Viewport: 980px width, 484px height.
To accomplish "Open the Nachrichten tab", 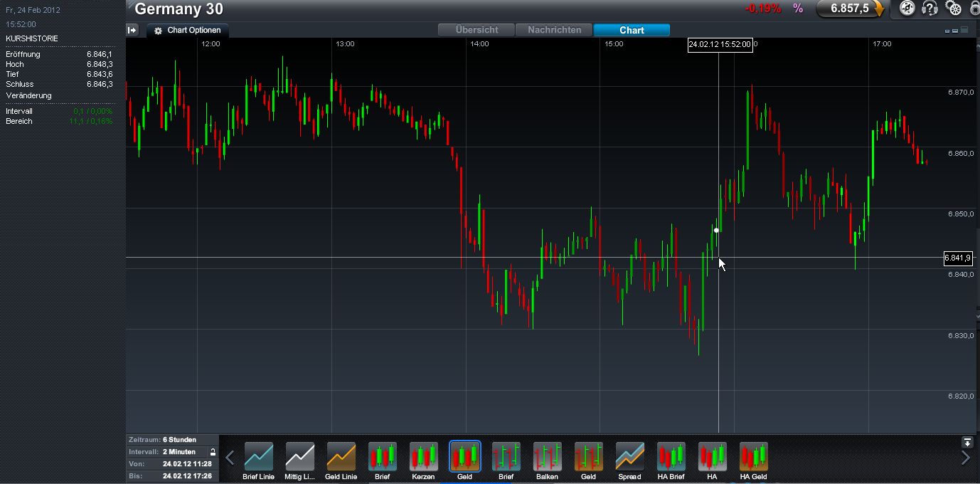I will [x=554, y=30].
